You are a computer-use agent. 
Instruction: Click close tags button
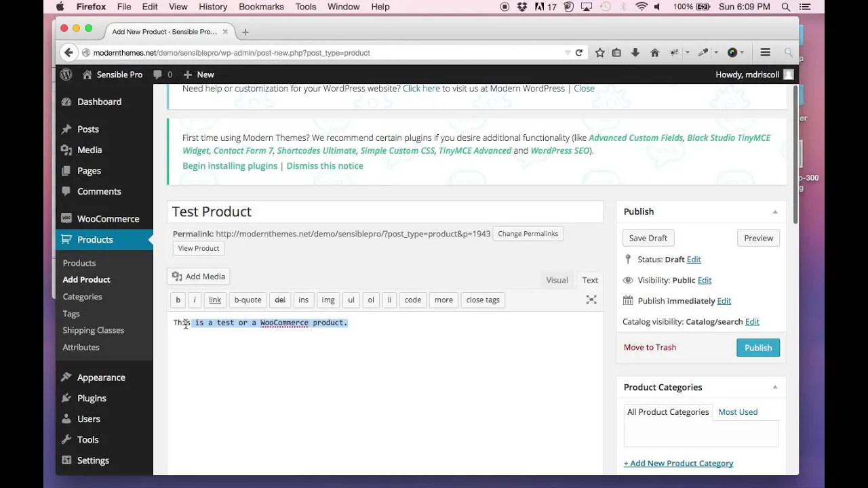pyautogui.click(x=483, y=300)
